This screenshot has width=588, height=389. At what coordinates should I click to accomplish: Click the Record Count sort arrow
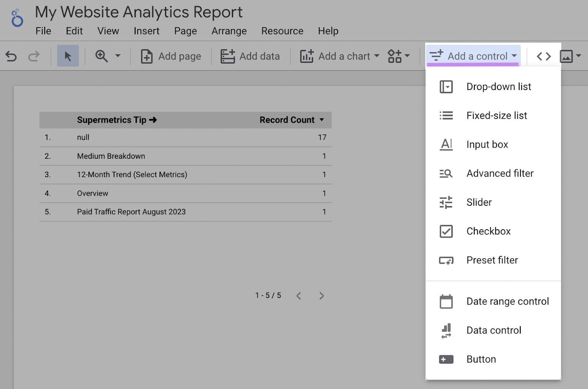click(x=322, y=119)
